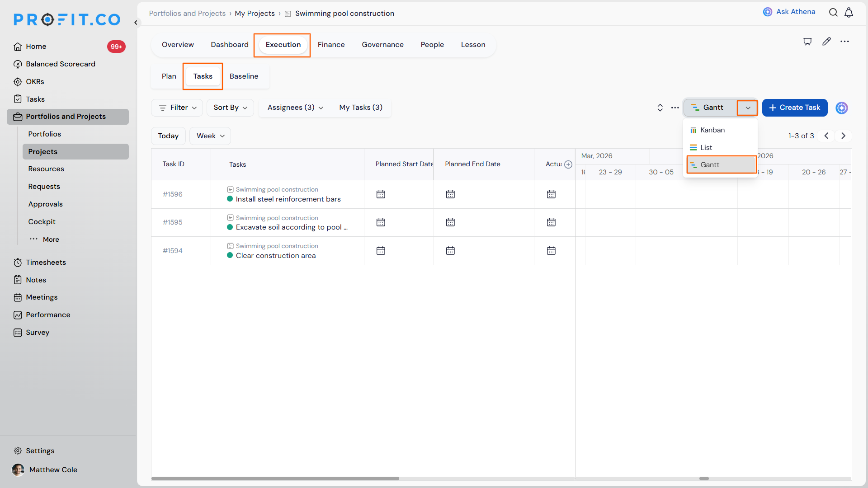Go to Home in the sidebar
Viewport: 868px width, 488px height.
click(x=36, y=47)
